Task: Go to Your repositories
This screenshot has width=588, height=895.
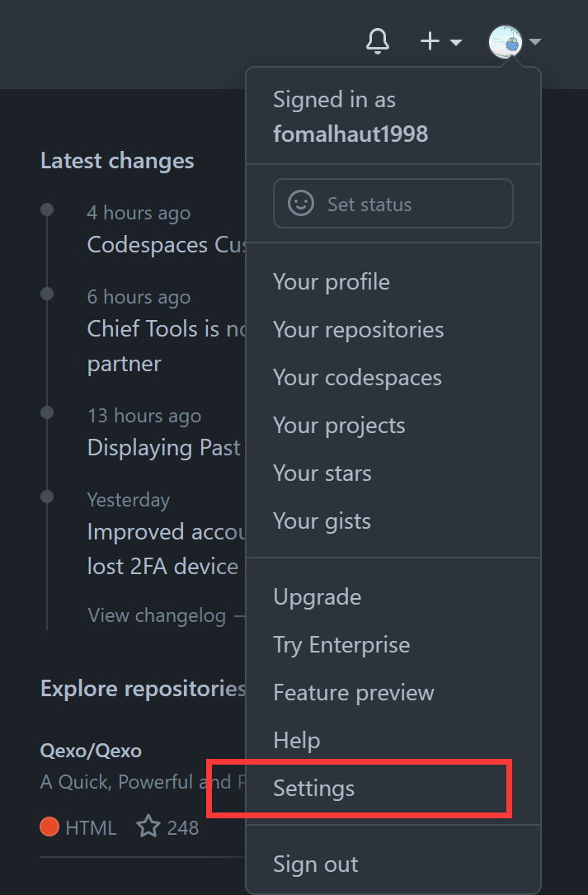Action: pos(359,330)
